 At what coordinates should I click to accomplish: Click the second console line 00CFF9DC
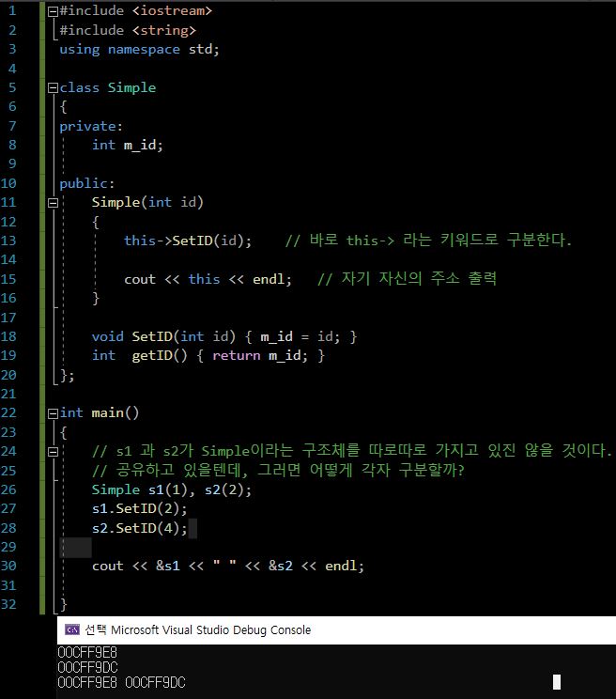click(87, 668)
